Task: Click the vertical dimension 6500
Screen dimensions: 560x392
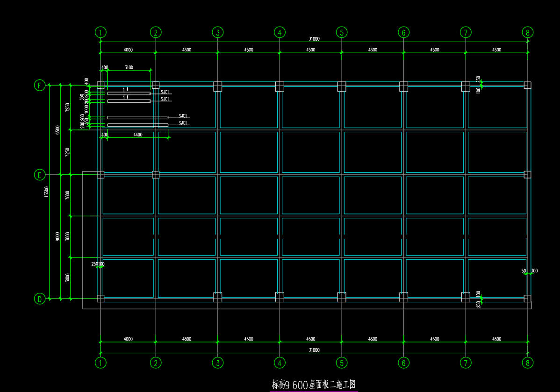Action: [x=57, y=130]
